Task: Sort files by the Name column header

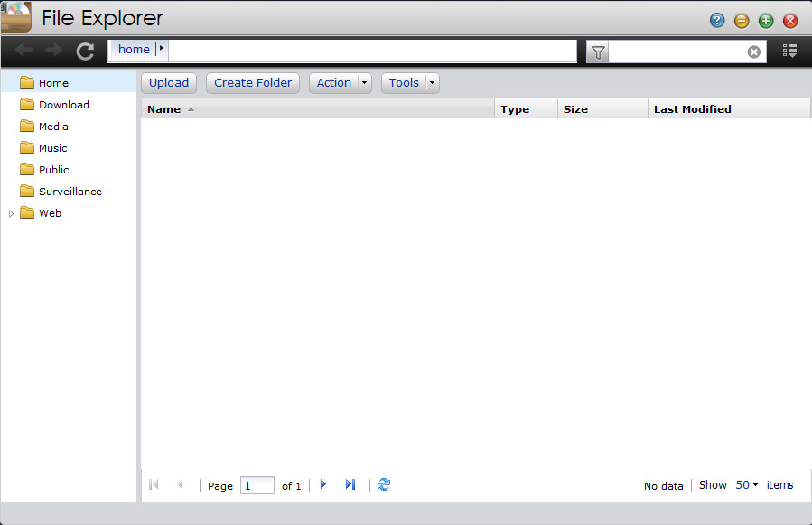Action: (164, 109)
